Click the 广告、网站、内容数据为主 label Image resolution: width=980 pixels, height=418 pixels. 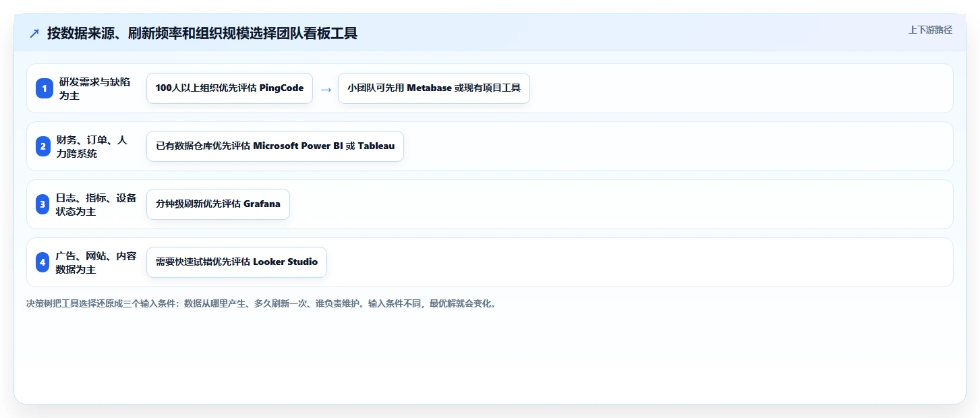(x=96, y=262)
